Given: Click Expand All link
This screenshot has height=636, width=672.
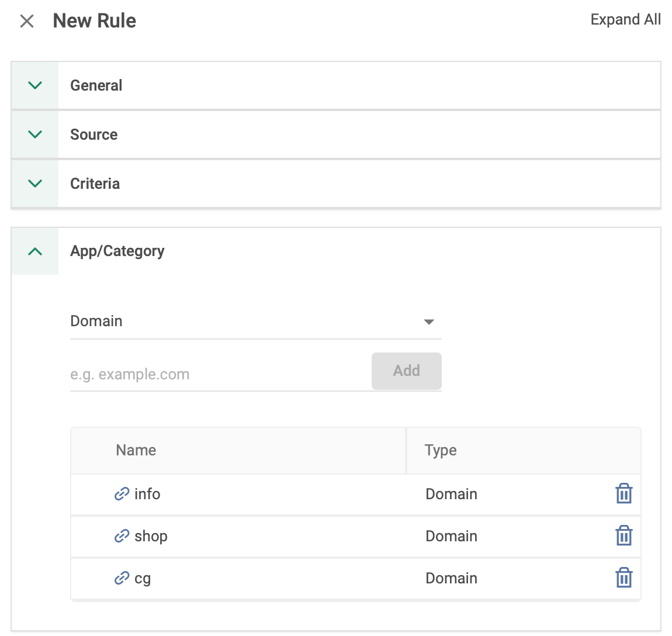Looking at the screenshot, I should [x=625, y=20].
